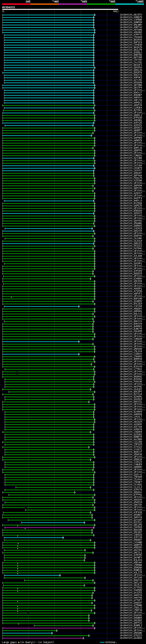Open hit UniRef100_C1E4C9
The height and width of the screenshot is (644, 146).
[131, 228]
